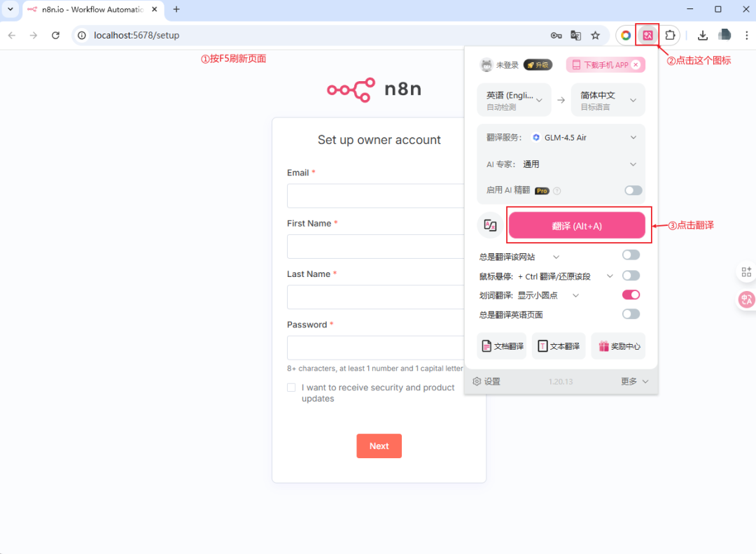The width and height of the screenshot is (756, 554).
Task: Click the not-logged-in user avatar
Action: 486,64
